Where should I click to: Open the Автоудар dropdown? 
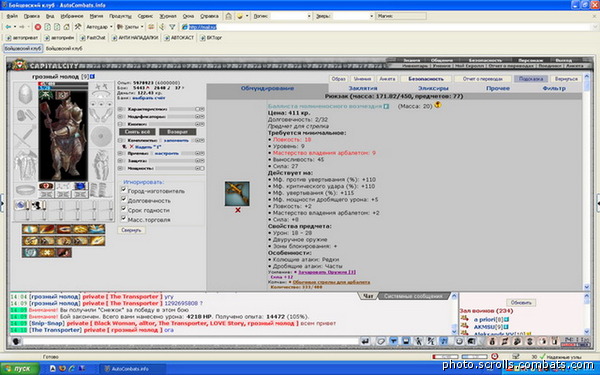(99, 27)
